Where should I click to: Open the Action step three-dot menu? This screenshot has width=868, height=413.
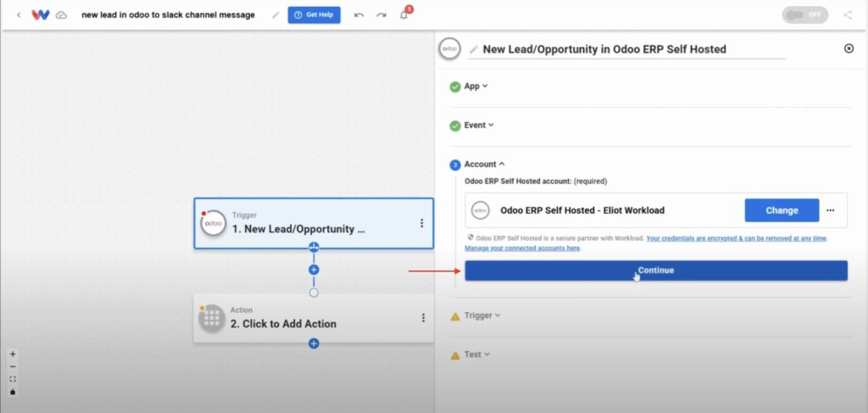[424, 318]
